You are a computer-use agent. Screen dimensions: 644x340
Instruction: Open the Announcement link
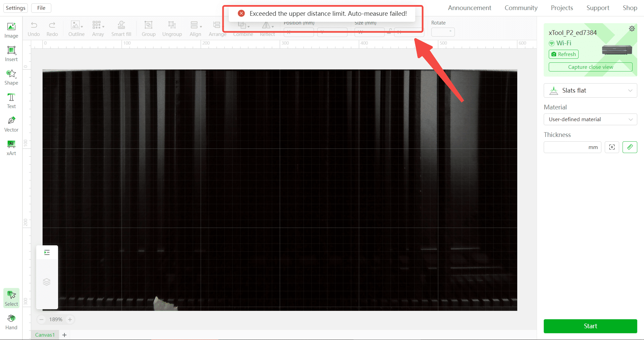pos(470,8)
